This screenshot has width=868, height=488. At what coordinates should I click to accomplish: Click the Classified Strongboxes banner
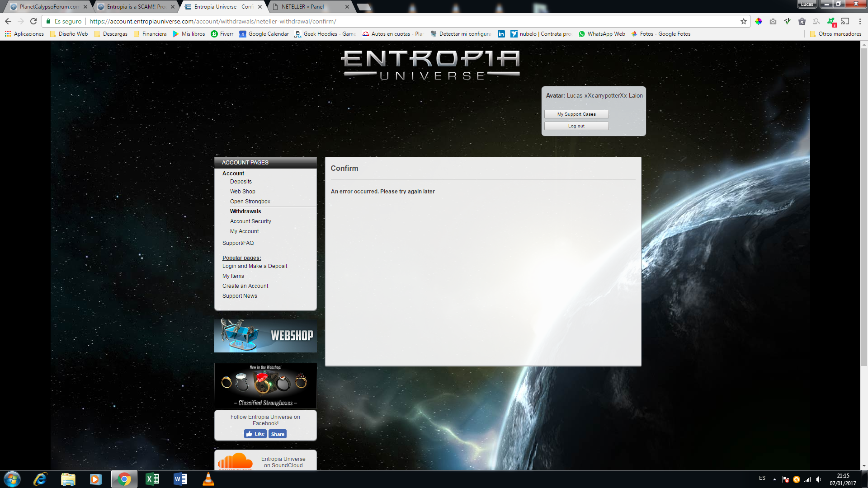[265, 385]
